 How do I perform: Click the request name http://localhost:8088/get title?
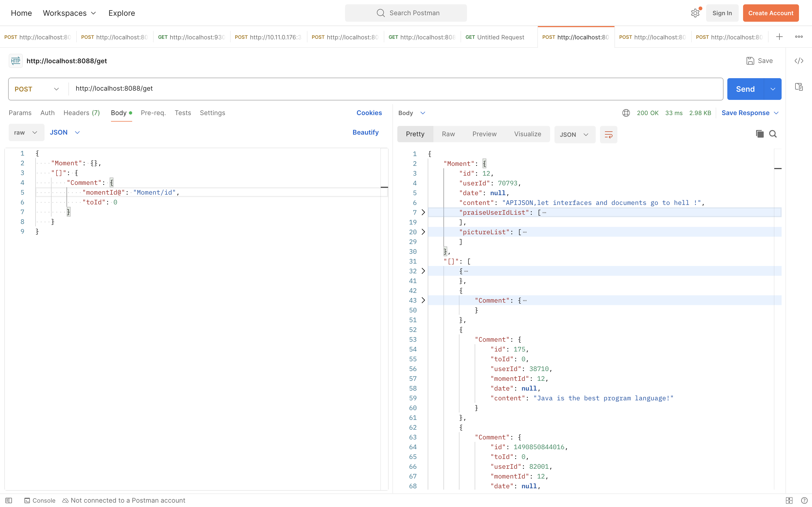67,61
